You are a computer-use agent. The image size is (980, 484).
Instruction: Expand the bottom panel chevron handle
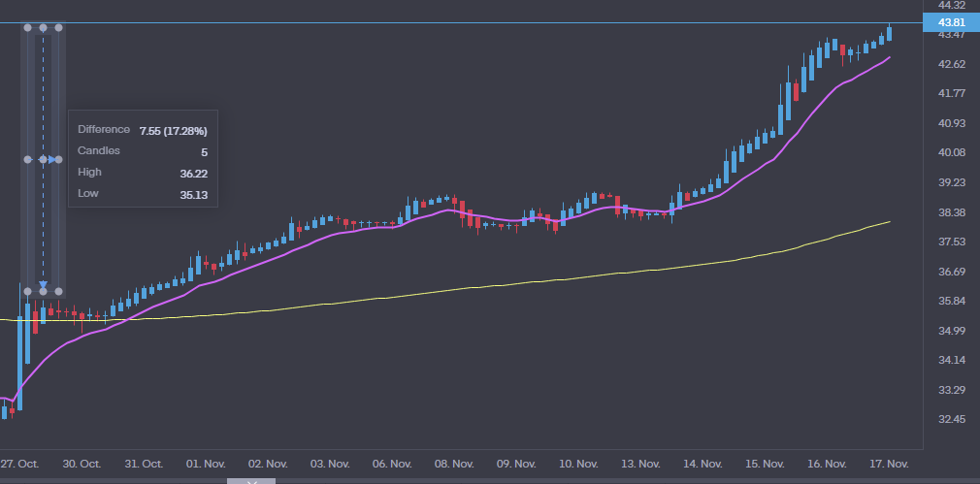(253, 480)
